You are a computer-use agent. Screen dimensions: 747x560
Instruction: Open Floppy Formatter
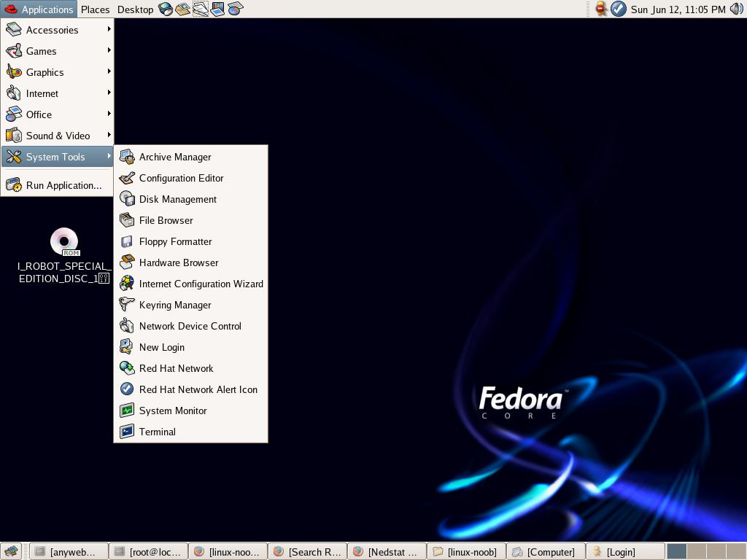point(190,241)
